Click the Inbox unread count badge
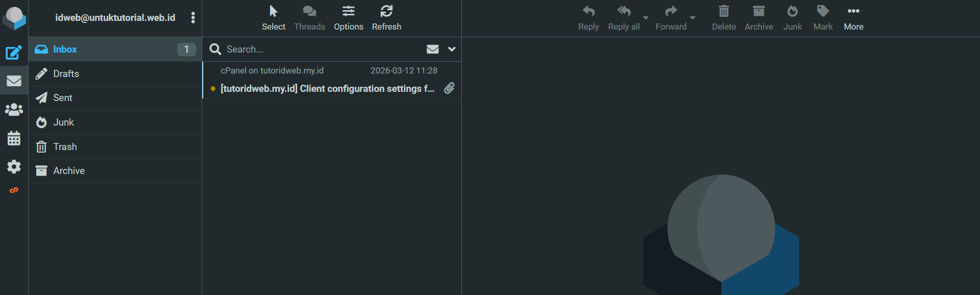Viewport: 980px width, 295px height. coord(186,49)
